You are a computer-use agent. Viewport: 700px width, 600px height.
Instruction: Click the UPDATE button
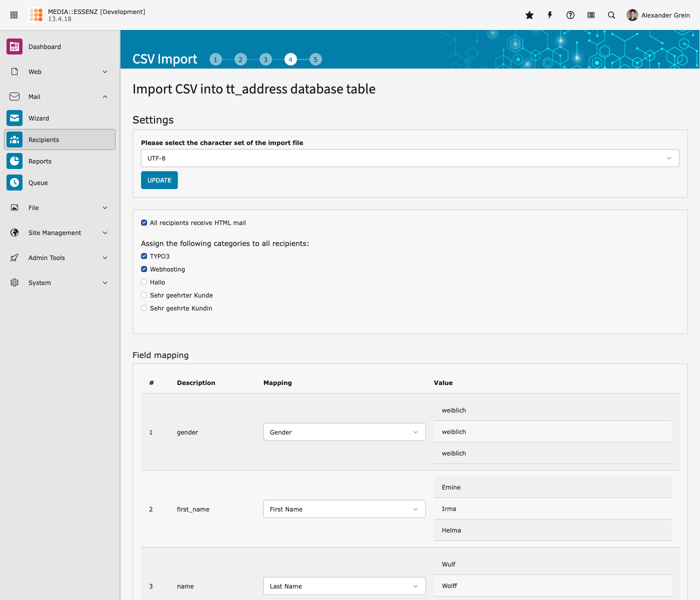(x=159, y=180)
